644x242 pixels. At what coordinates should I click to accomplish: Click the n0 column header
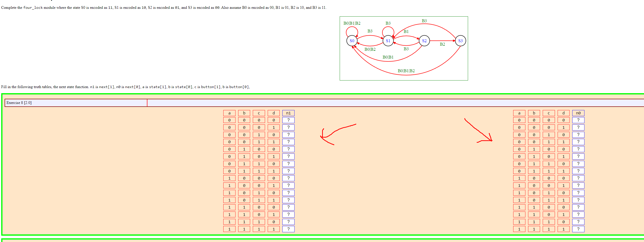coord(578,113)
